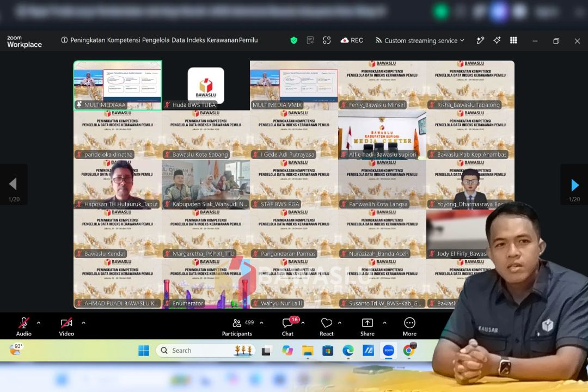Click the green encryption shield icon
This screenshot has width=588, height=392.
click(x=293, y=40)
